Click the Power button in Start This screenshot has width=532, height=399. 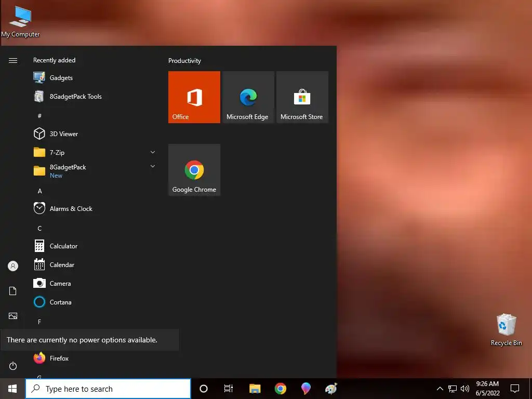coord(13,366)
